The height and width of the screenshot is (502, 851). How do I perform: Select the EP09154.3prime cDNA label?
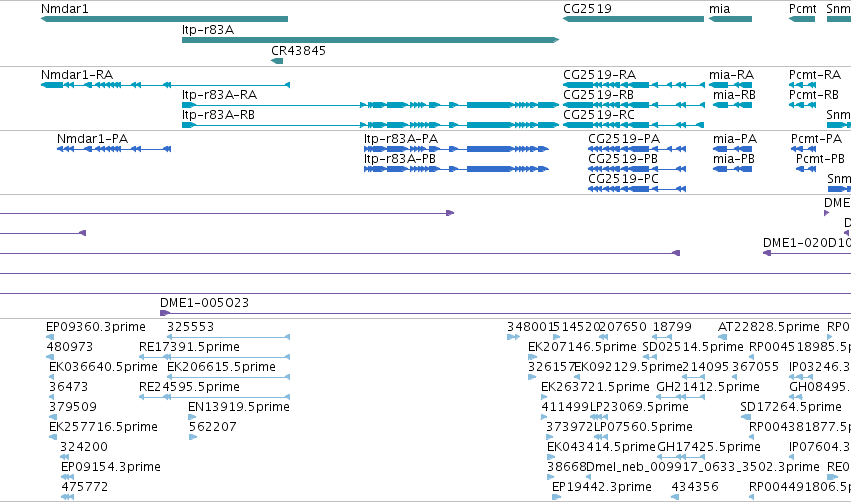(x=111, y=467)
